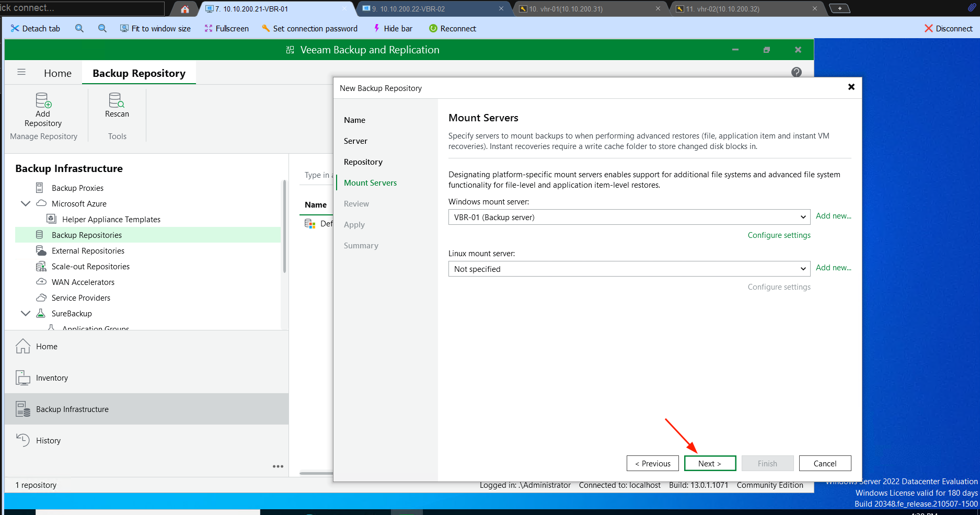
Task: Collapse the SureBackup tree node
Action: [x=25, y=313]
